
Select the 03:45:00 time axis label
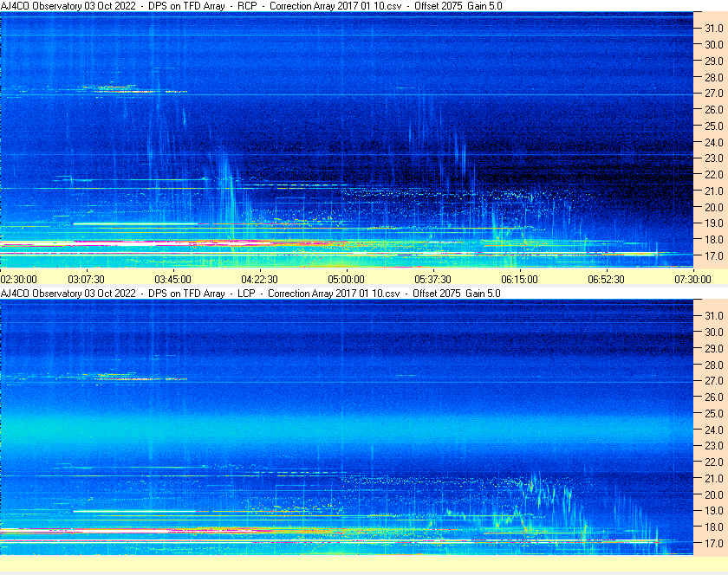172,280
